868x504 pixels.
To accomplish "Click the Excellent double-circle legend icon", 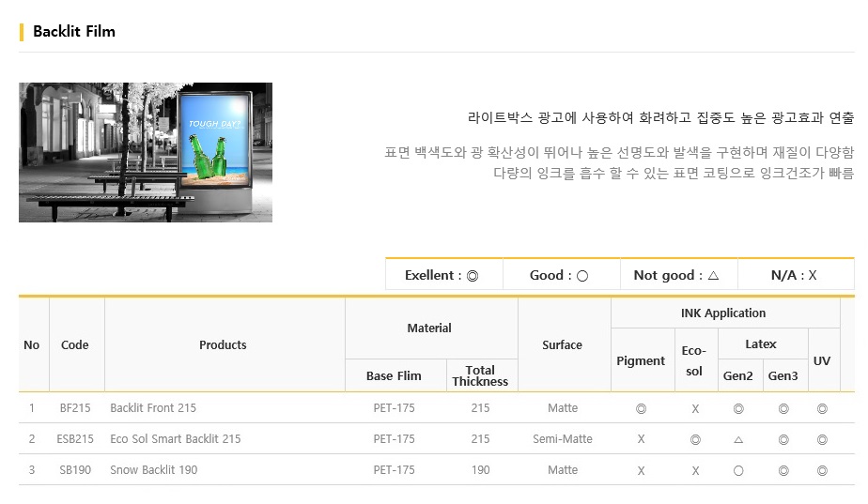I will coord(473,276).
